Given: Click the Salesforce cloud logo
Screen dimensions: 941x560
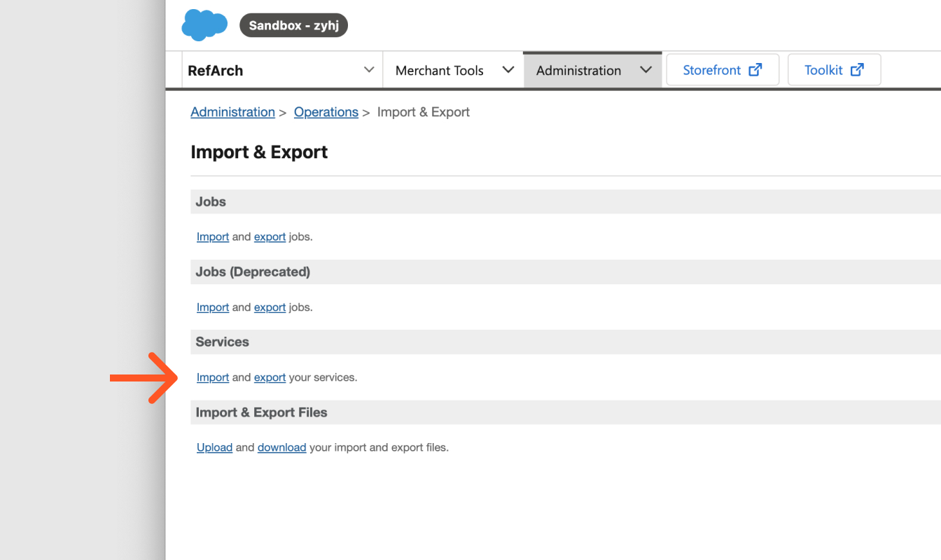Looking at the screenshot, I should tap(204, 25).
